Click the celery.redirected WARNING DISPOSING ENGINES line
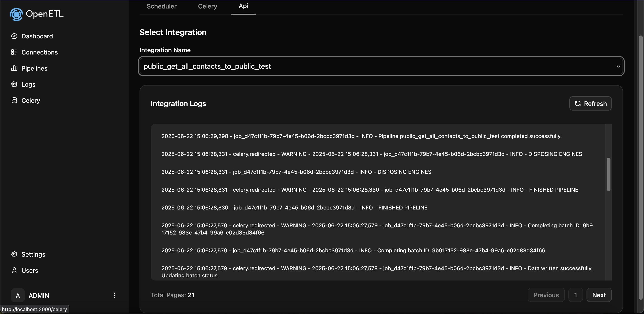The image size is (644, 314). [372, 154]
